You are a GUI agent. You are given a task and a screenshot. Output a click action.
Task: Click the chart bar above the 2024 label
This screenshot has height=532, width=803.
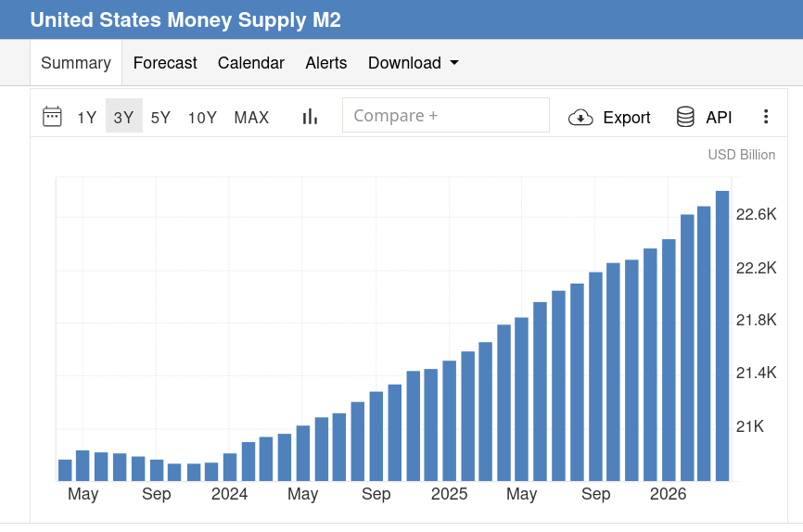[230, 467]
